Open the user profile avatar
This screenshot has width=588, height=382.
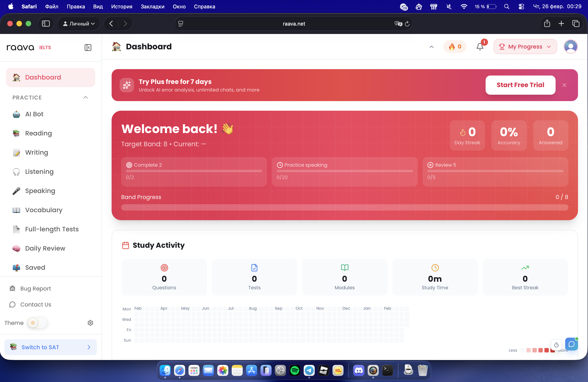point(570,47)
